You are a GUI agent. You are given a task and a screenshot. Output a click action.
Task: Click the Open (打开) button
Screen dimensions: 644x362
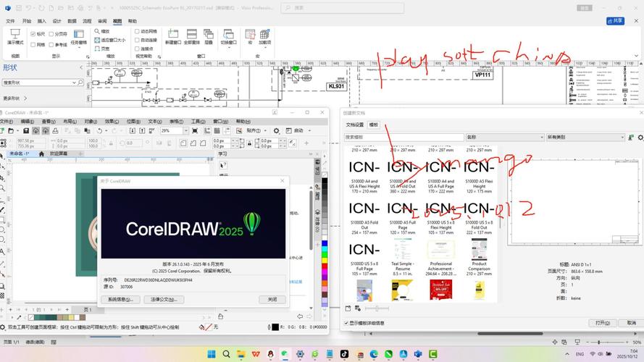click(x=602, y=323)
